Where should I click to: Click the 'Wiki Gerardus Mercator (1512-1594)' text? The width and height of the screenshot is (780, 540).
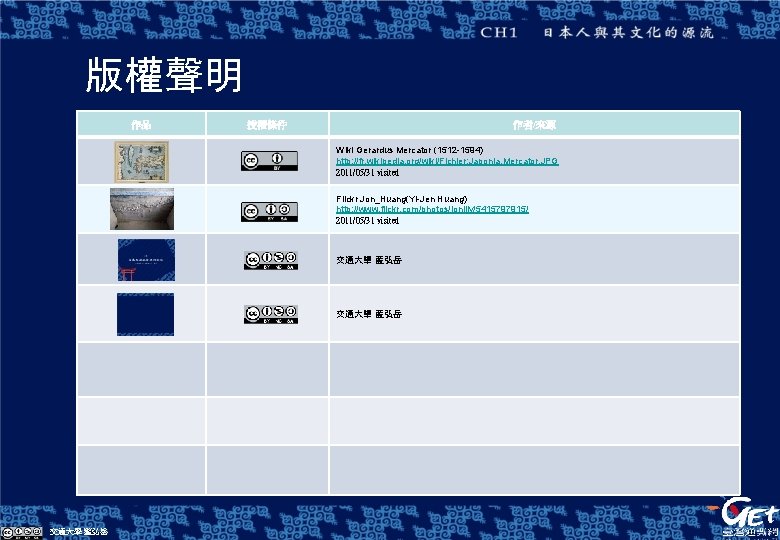(409, 150)
